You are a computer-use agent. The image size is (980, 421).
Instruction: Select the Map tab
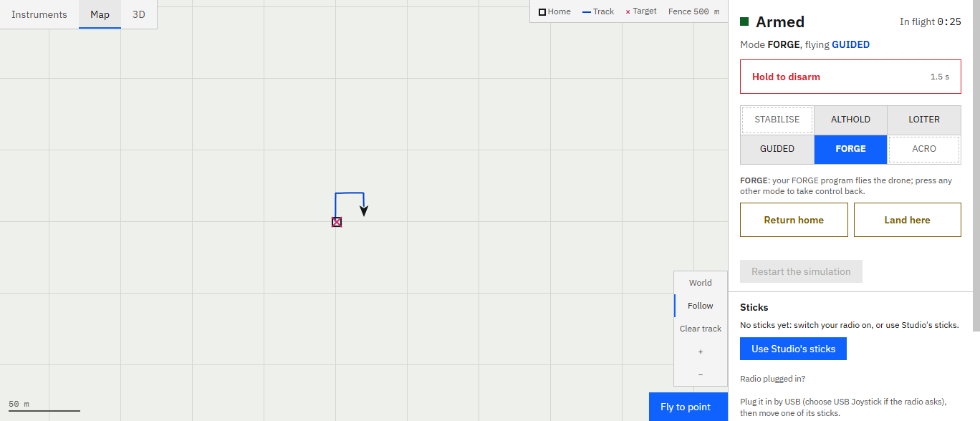click(100, 14)
